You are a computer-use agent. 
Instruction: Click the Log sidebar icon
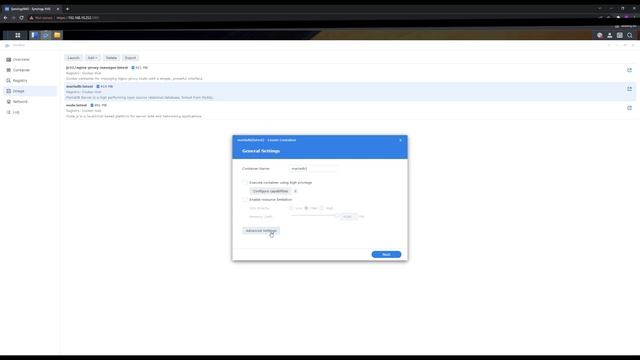[9, 112]
